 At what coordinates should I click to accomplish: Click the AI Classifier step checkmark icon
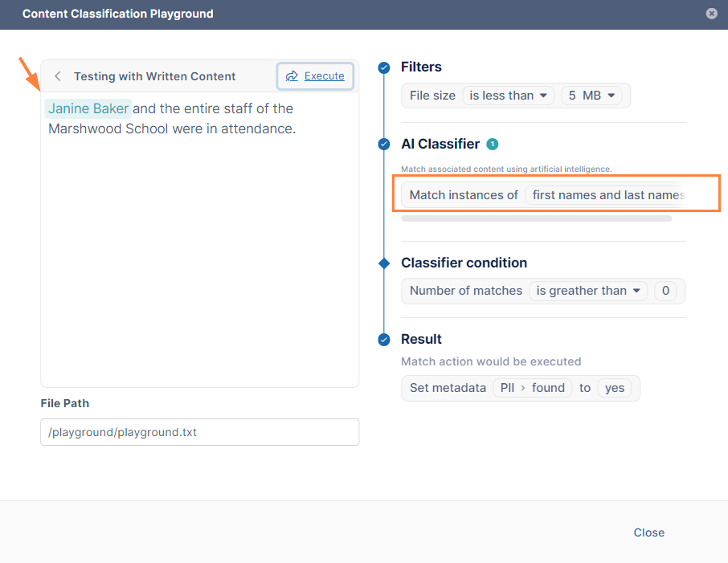[x=384, y=145]
